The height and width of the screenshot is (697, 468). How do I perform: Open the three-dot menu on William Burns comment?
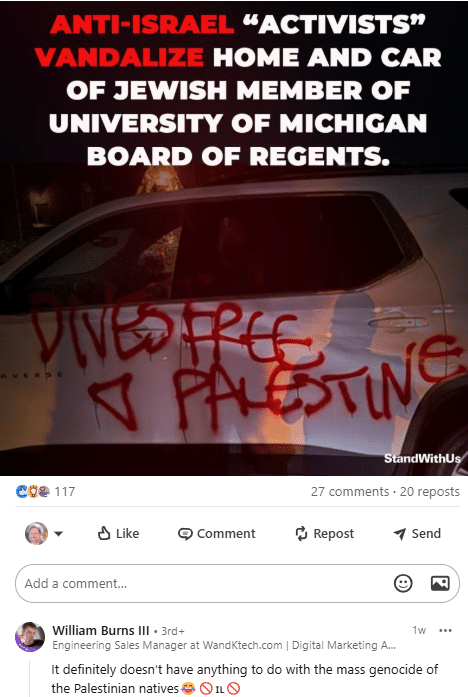pyautogui.click(x=445, y=630)
